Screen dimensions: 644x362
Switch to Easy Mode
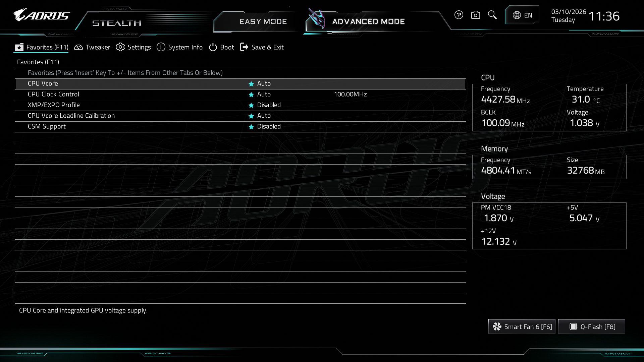coord(263,21)
